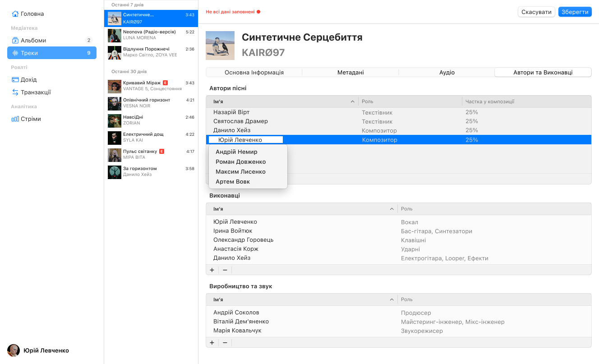The width and height of the screenshot is (599, 364).
Task: Select the Neonova (Радіо-версія) track thumbnail
Action: click(115, 35)
